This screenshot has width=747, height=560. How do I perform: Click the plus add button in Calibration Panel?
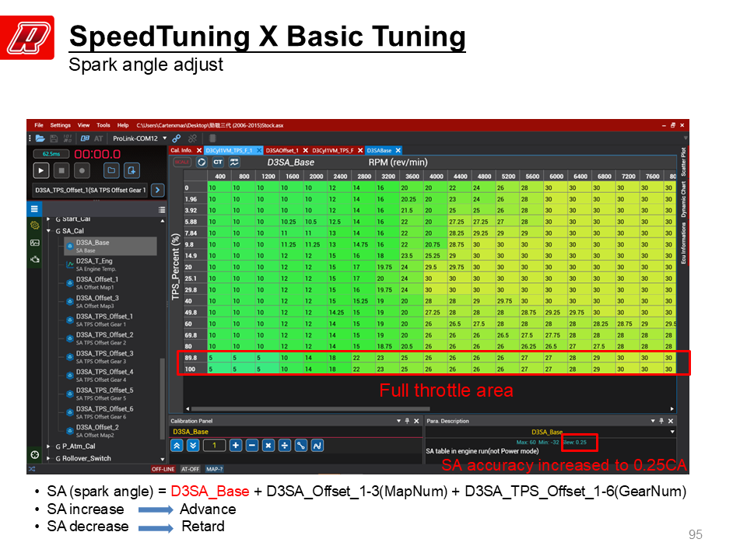(236, 446)
